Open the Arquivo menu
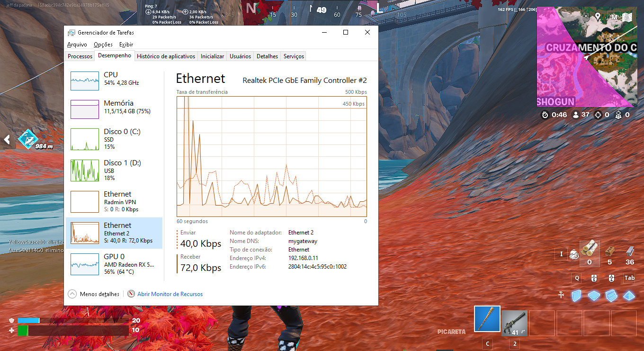The width and height of the screenshot is (644, 351). click(77, 44)
